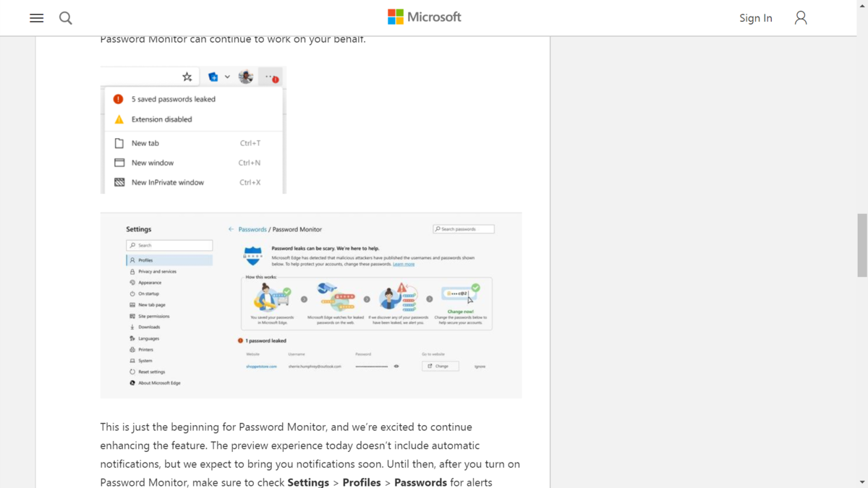This screenshot has height=488, width=868.
Task: Click the Sign In link
Action: (x=756, y=18)
